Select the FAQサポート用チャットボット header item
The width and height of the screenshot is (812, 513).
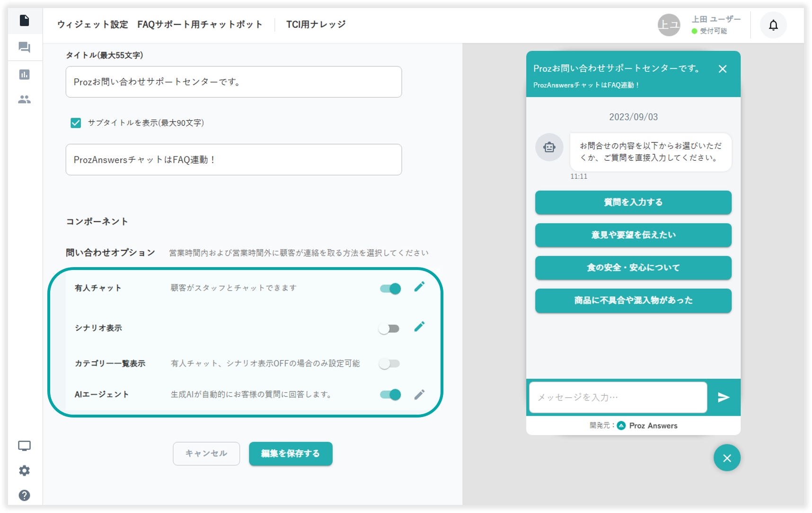click(x=200, y=25)
